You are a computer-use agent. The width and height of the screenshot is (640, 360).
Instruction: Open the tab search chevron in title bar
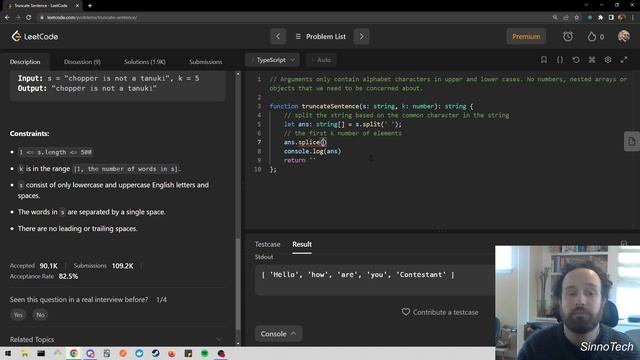coord(586,5)
